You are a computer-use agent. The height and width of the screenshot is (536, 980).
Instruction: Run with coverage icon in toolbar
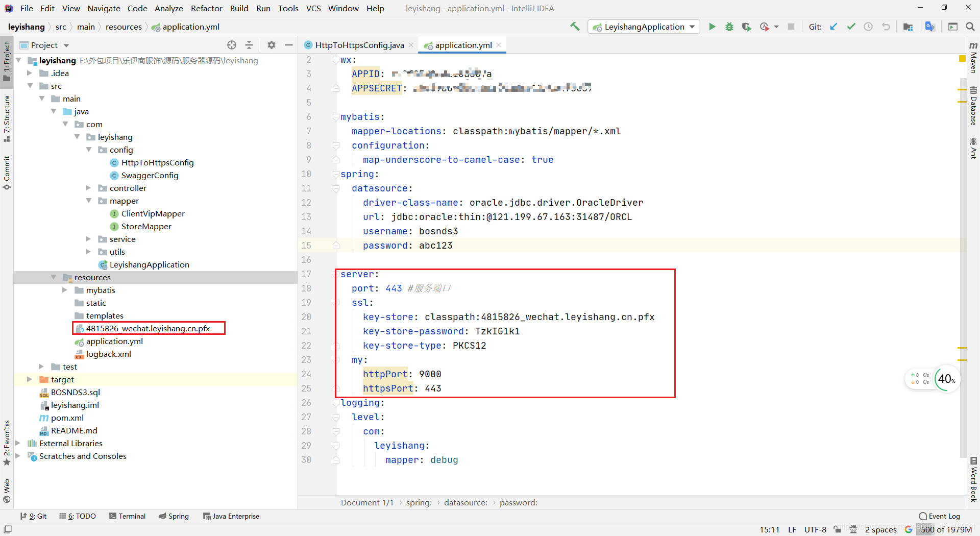(x=747, y=27)
